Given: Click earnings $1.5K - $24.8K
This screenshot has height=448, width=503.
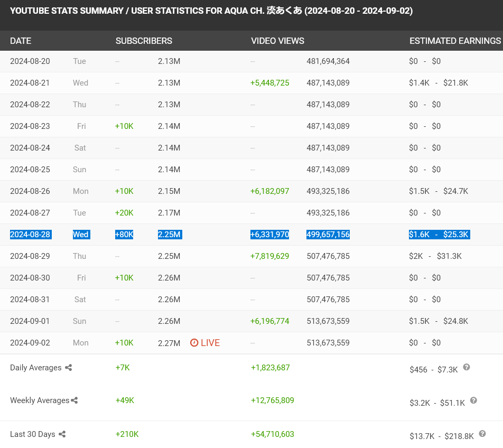Looking at the screenshot, I should tap(439, 321).
